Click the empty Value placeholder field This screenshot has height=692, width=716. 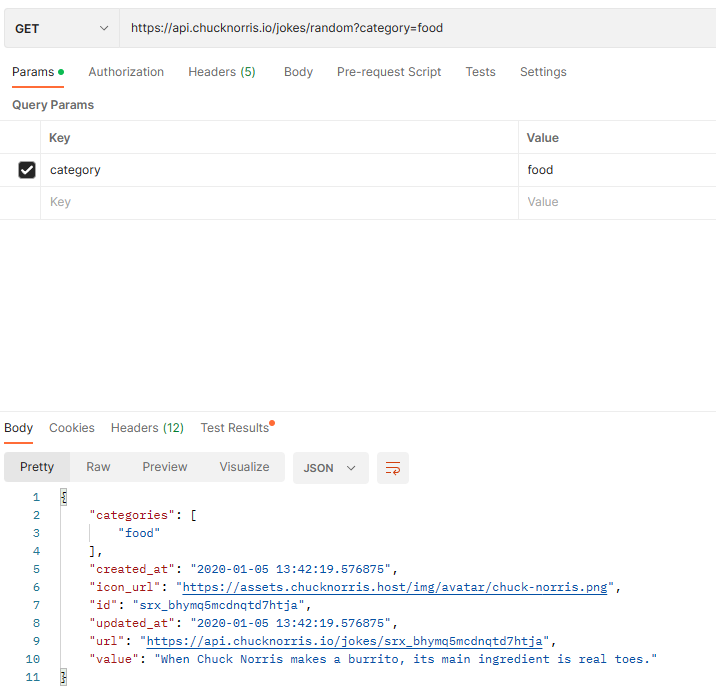pos(617,202)
